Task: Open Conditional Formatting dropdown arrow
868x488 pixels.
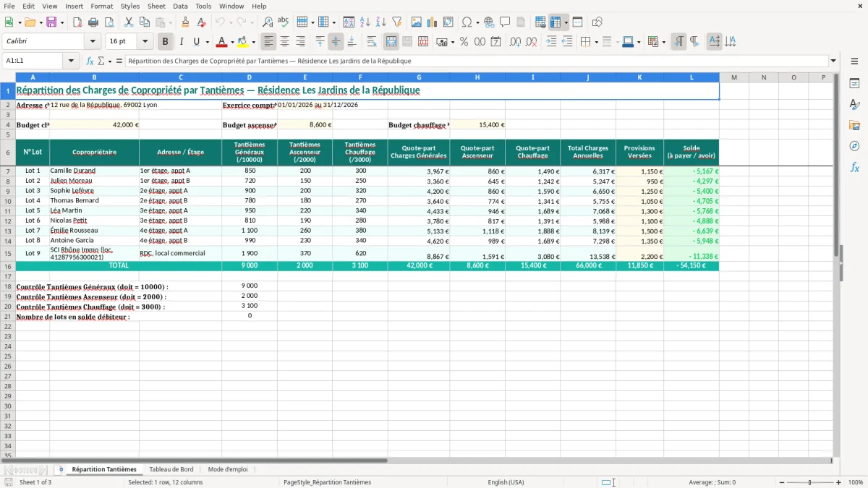Action: click(x=663, y=42)
